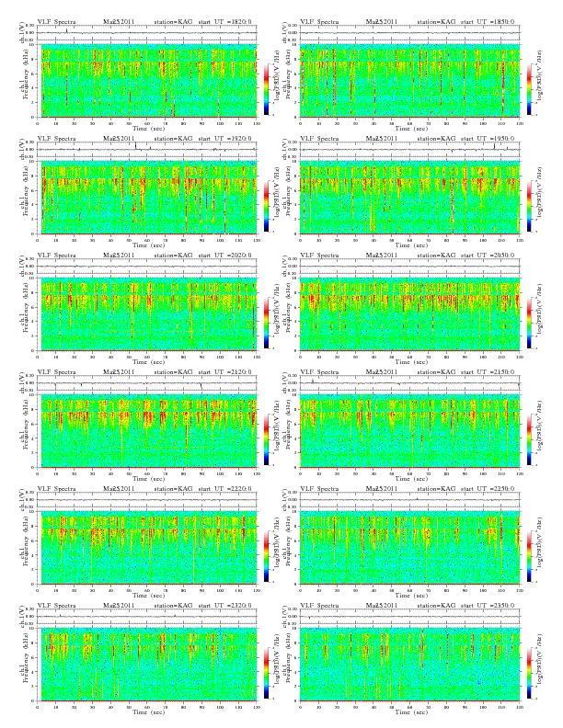Click the title text 'start UT =2250:0'
563x728 pixels.
(488, 489)
